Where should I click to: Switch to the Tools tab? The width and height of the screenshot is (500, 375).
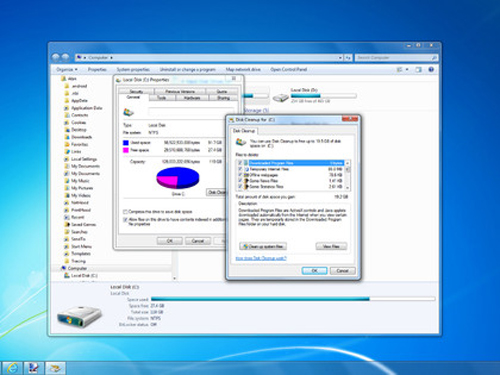tap(162, 98)
